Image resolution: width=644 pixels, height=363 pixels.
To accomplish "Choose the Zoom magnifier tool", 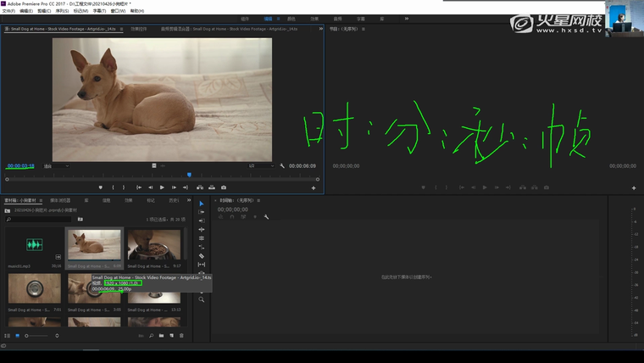I will click(x=202, y=299).
